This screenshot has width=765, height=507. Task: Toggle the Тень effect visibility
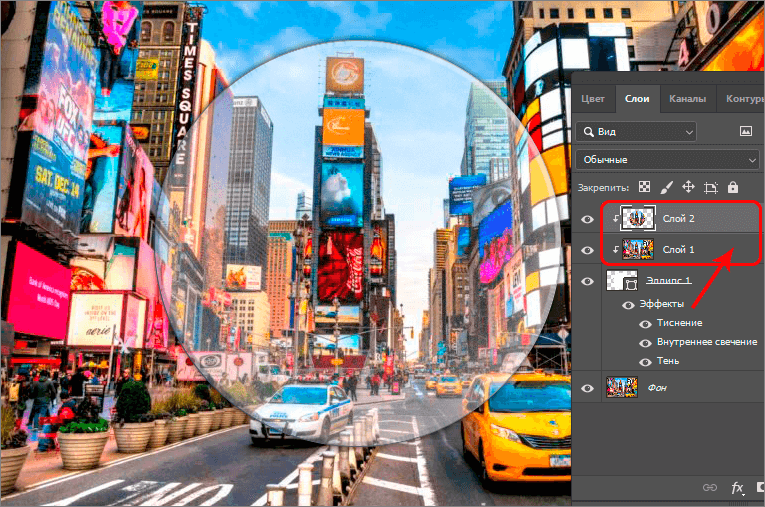coord(645,362)
